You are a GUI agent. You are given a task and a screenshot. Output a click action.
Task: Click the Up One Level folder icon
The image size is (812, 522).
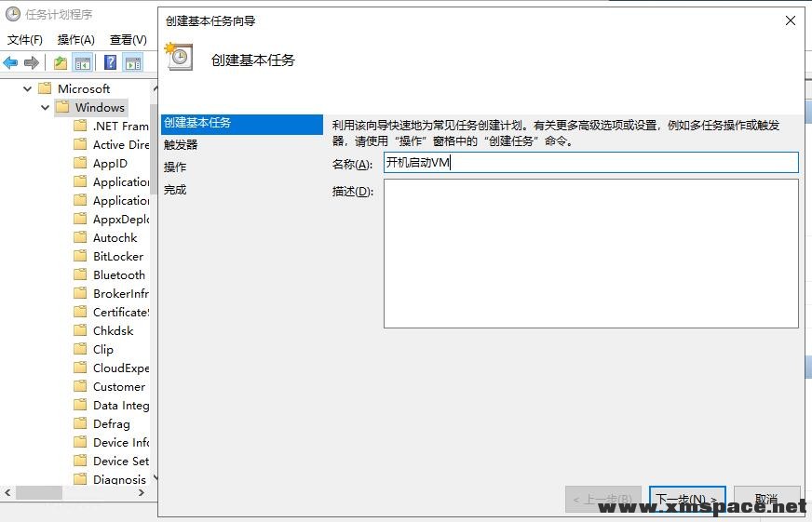click(x=61, y=62)
